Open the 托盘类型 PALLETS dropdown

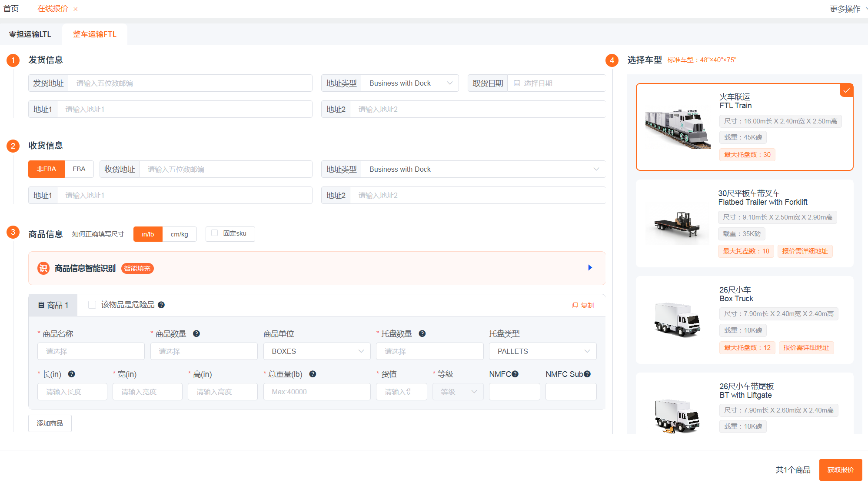point(542,351)
